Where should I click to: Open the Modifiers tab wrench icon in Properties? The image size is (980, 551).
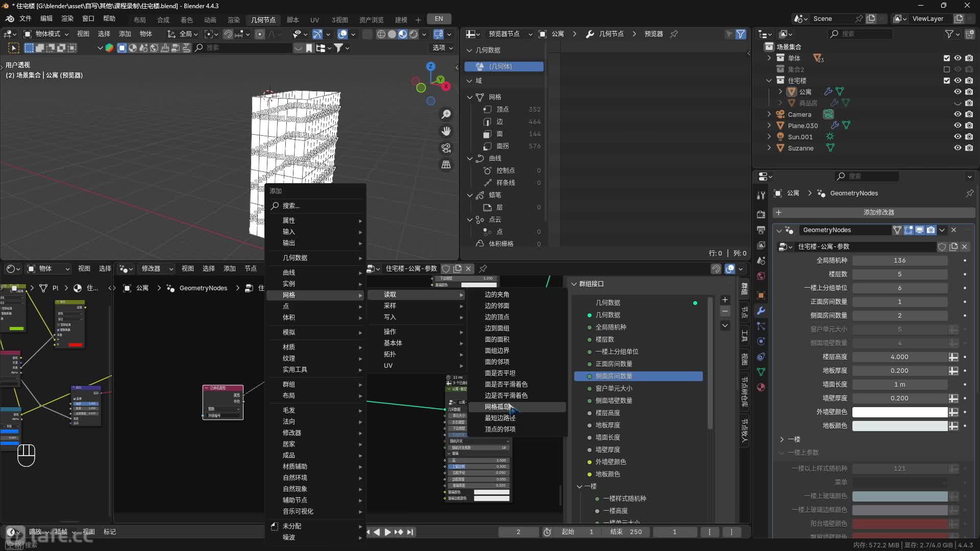(761, 311)
